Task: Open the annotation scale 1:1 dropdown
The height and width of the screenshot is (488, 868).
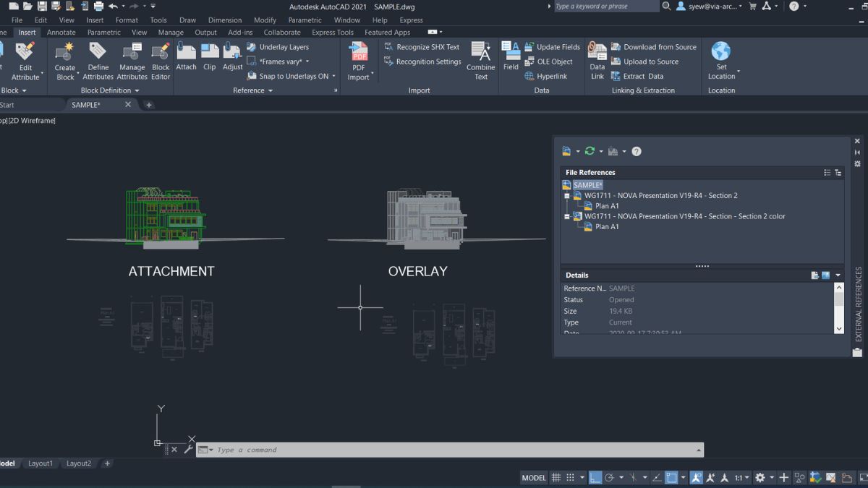Action: click(742, 478)
